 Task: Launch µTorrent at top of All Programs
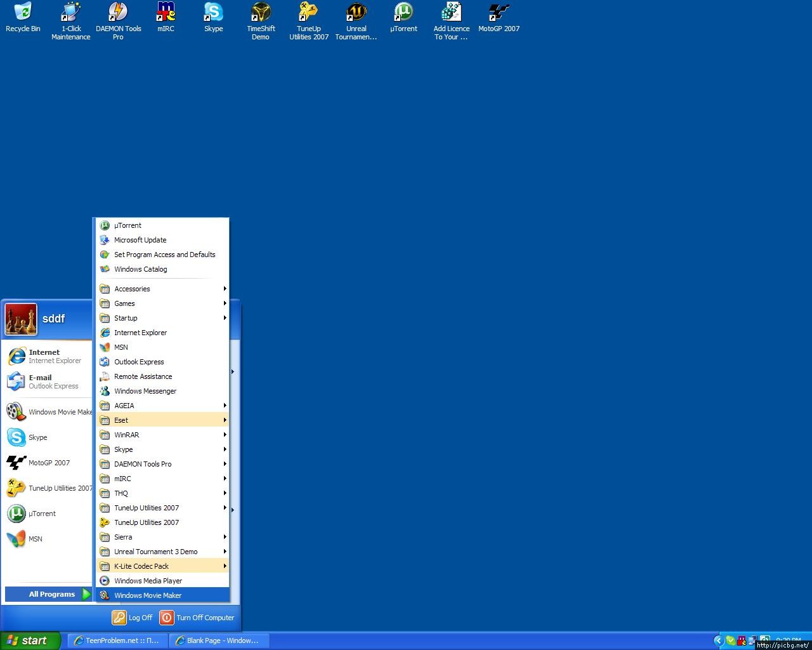(x=162, y=225)
